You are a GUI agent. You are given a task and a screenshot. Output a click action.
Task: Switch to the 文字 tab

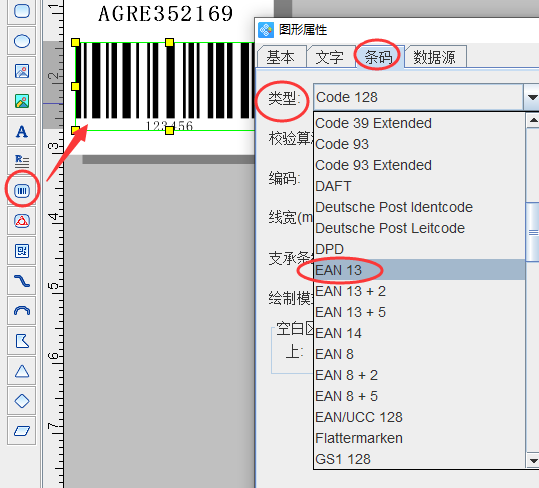tap(330, 57)
